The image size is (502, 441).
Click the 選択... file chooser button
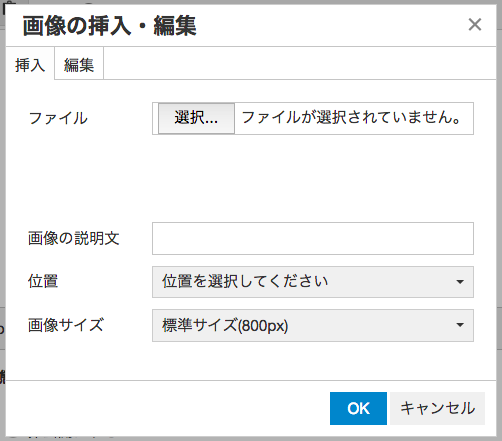[196, 118]
